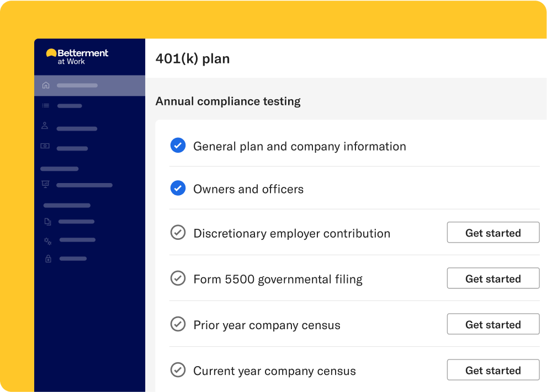547x392 pixels.
Task: Click the padlock icon in sidebar
Action: point(48,259)
